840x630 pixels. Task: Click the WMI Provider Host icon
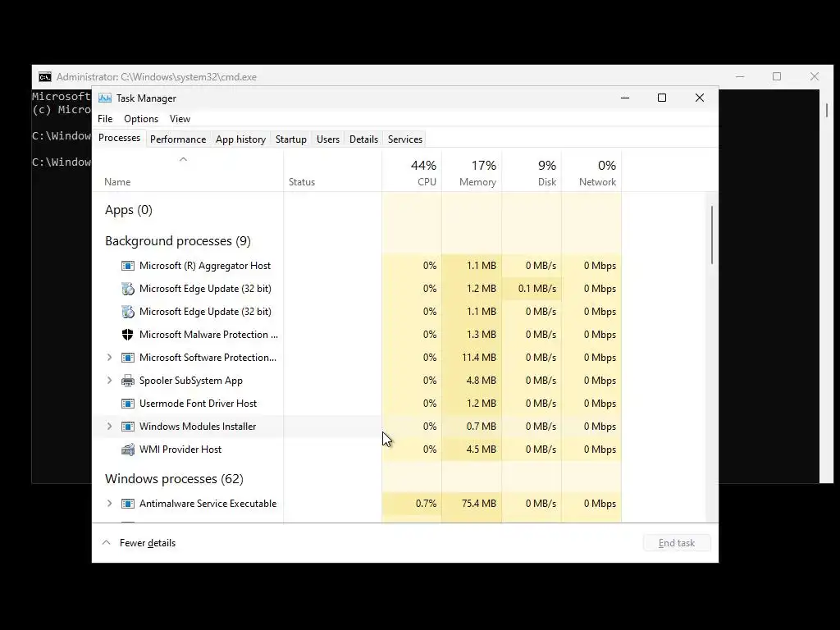point(127,450)
